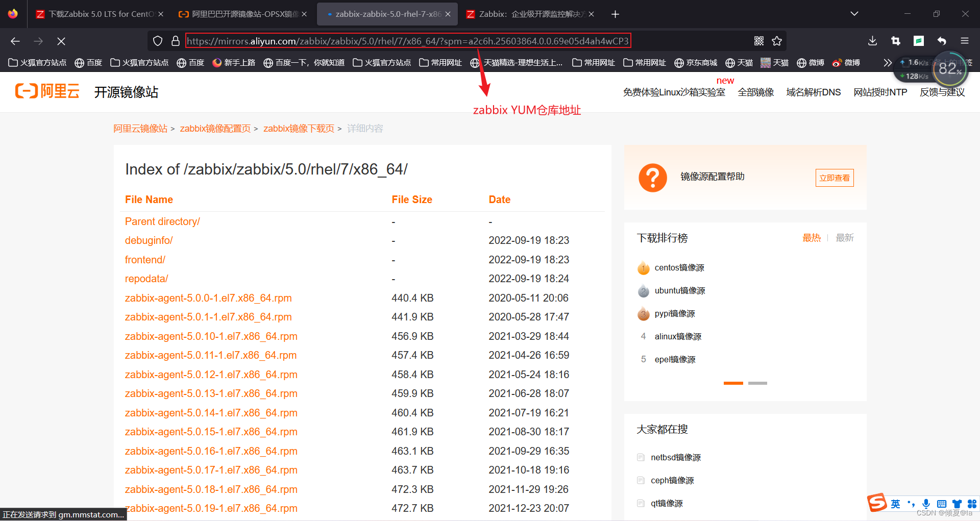The width and height of the screenshot is (980, 521).
Task: Open 域名解析DNS navigation item
Action: (x=813, y=92)
